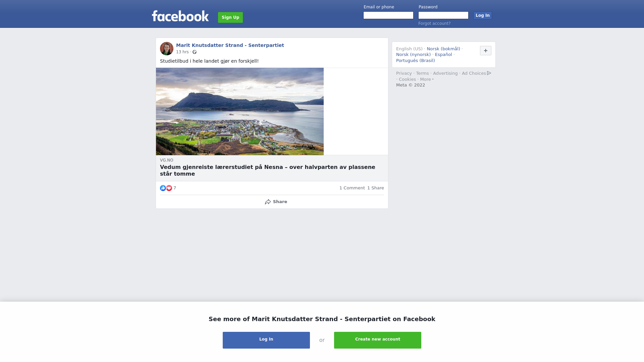644x362 pixels.
Task: Click the green Sign Up button
Action: tap(230, 17)
